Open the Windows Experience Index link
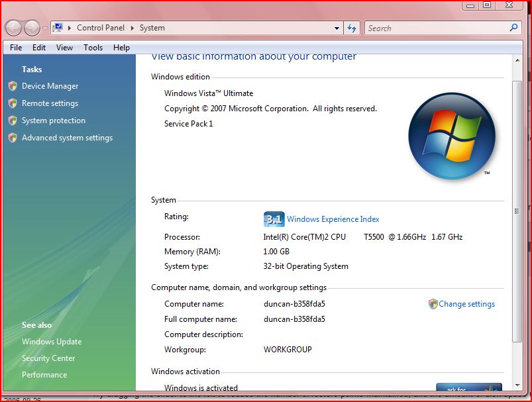 (333, 219)
